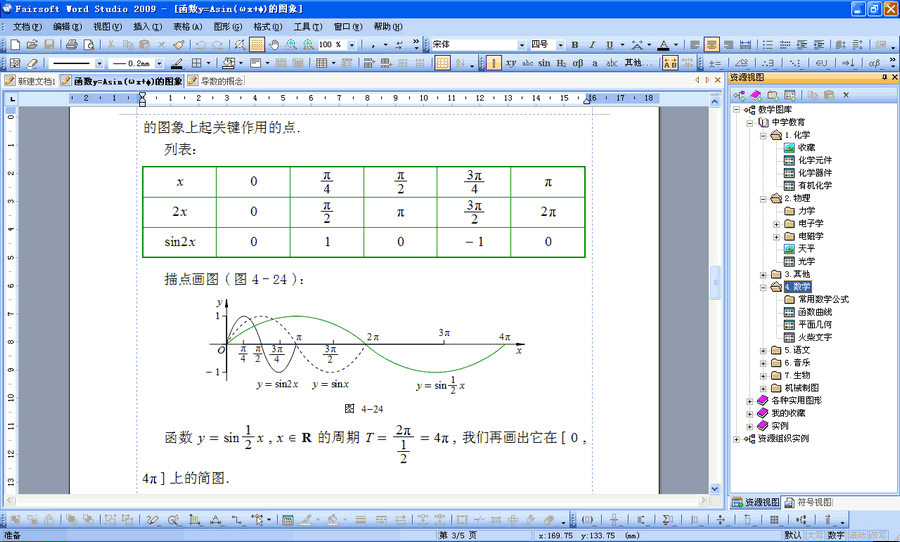900x542 pixels.
Task: Expand the 5. 语文 tree node
Action: [x=763, y=350]
